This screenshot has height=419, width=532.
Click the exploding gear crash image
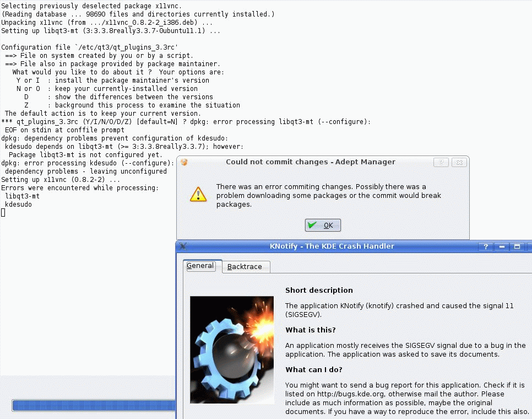[x=231, y=350]
